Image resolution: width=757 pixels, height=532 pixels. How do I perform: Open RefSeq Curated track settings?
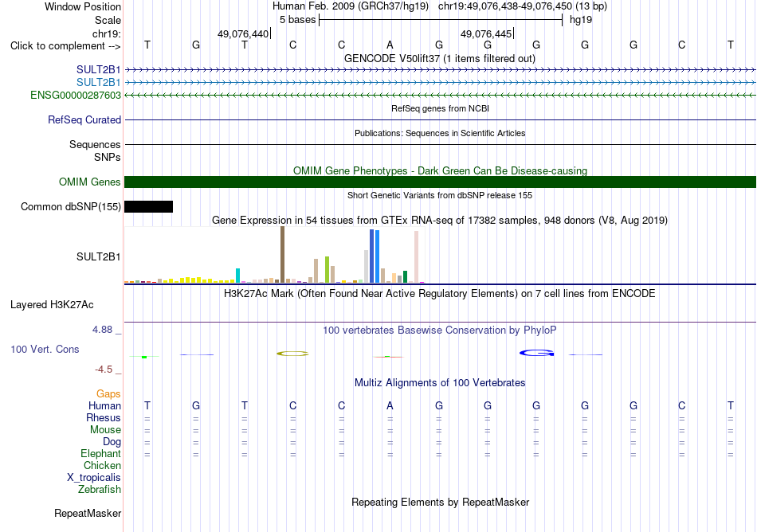tap(84, 119)
